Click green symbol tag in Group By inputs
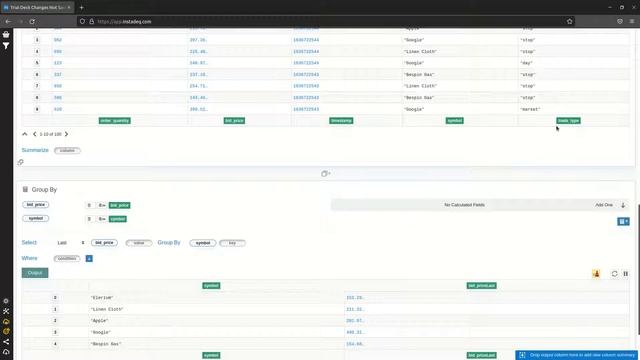 click(x=118, y=219)
